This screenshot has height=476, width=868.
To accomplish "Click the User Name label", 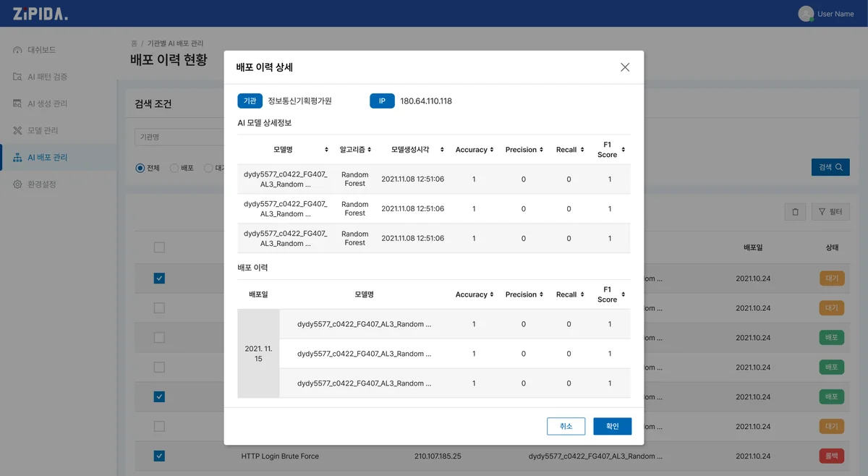I will click(835, 14).
